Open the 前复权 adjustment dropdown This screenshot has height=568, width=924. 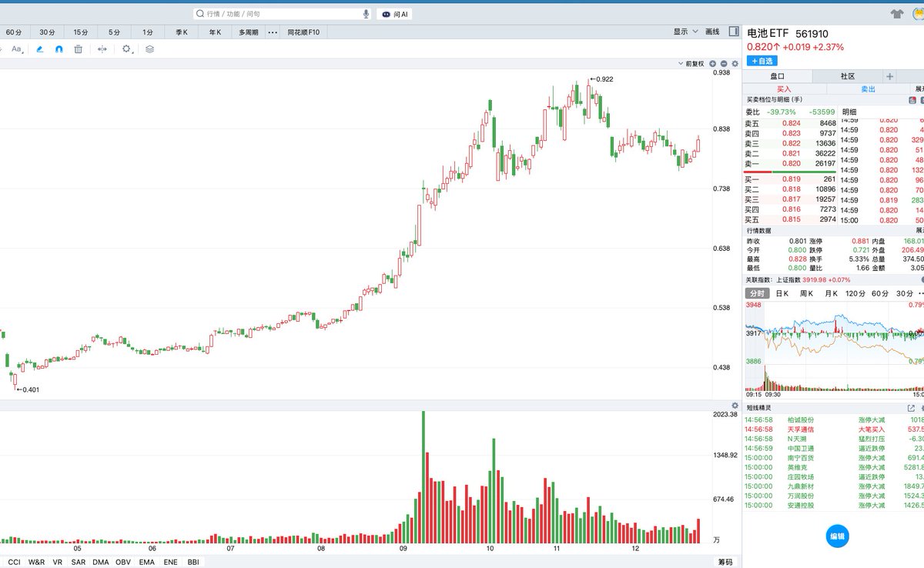point(691,63)
